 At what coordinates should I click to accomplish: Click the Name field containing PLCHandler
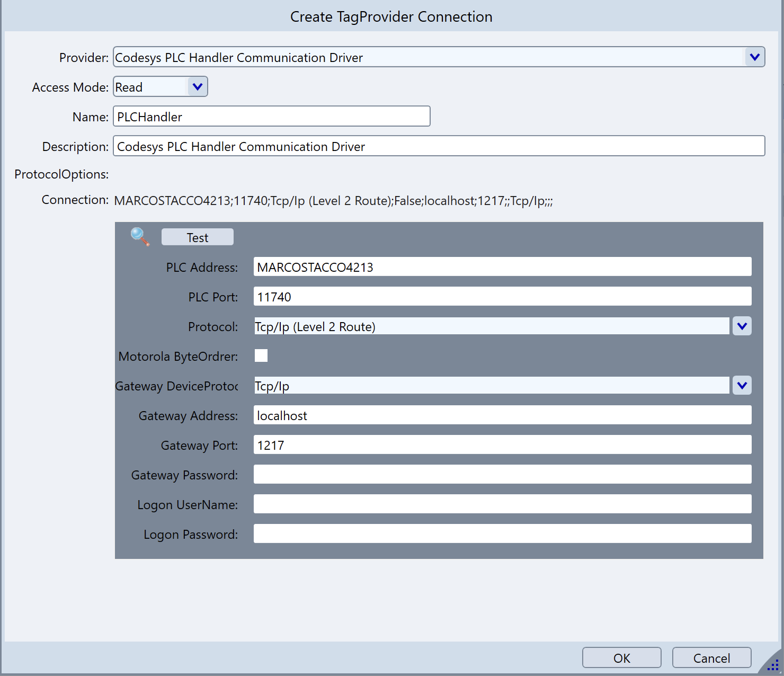pyautogui.click(x=271, y=117)
